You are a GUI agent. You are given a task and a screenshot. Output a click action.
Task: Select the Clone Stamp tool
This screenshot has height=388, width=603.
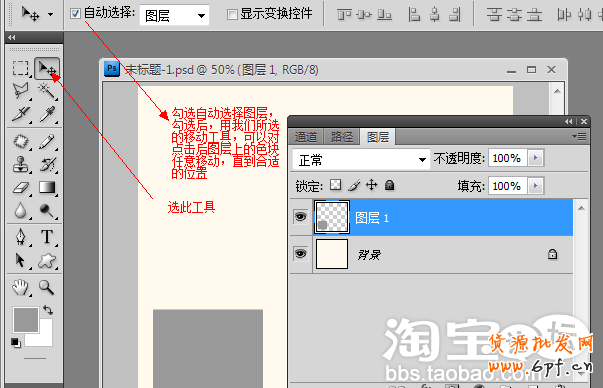pyautogui.click(x=20, y=164)
